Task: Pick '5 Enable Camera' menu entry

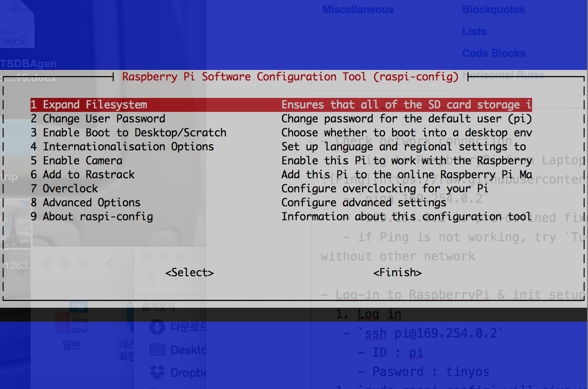Action: click(x=76, y=161)
